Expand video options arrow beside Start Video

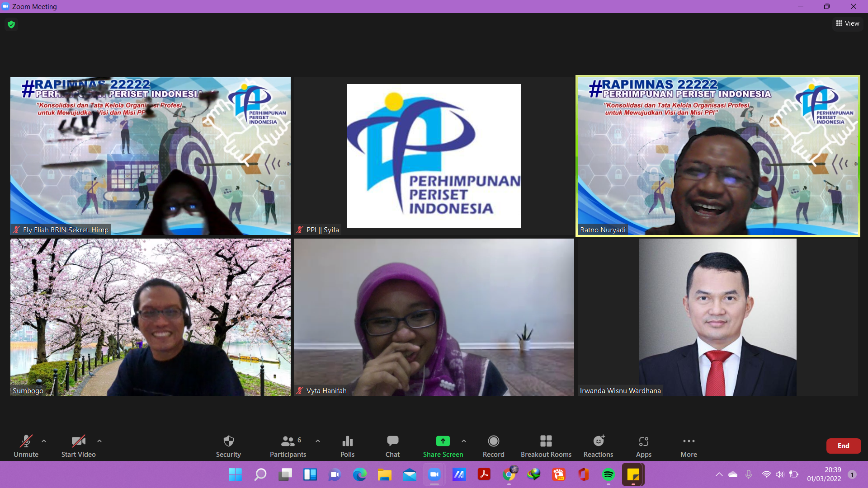(99, 441)
